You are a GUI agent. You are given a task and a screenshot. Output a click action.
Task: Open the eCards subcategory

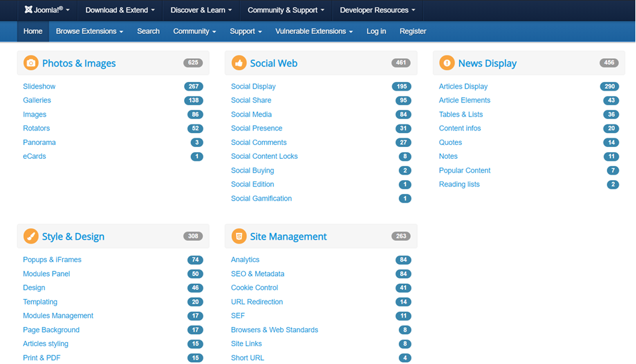click(x=34, y=156)
